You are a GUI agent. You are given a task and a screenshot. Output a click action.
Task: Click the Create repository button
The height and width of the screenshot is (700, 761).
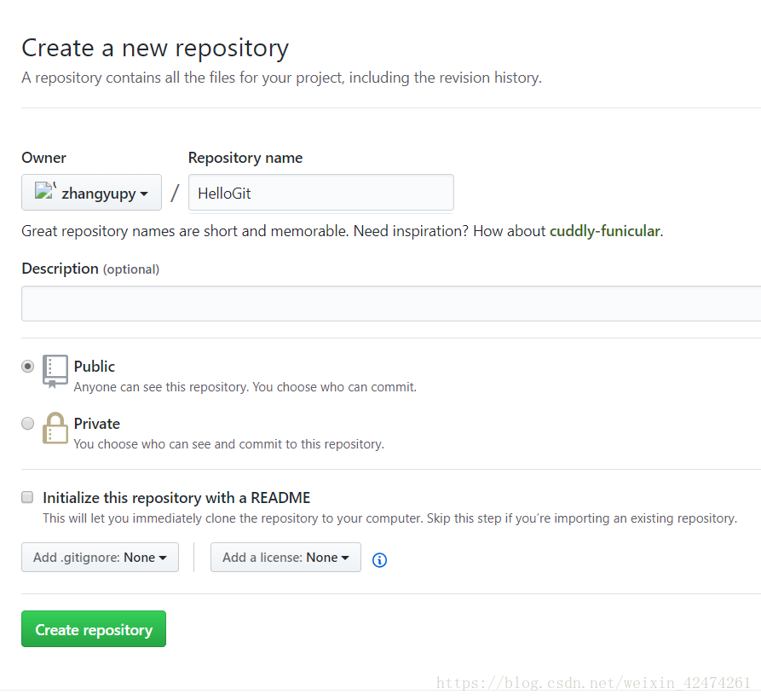point(94,628)
